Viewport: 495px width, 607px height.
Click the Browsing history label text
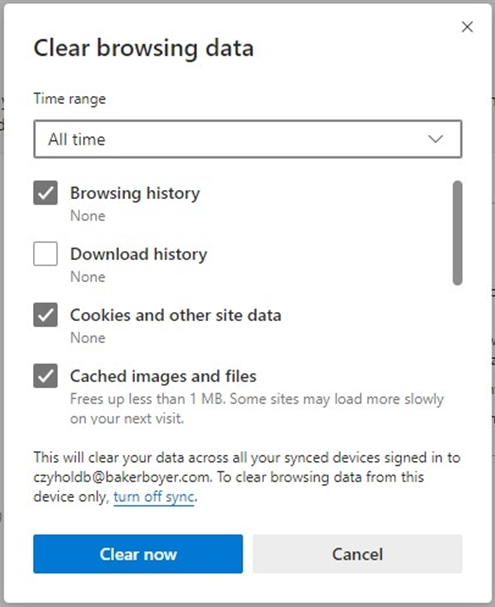(135, 193)
